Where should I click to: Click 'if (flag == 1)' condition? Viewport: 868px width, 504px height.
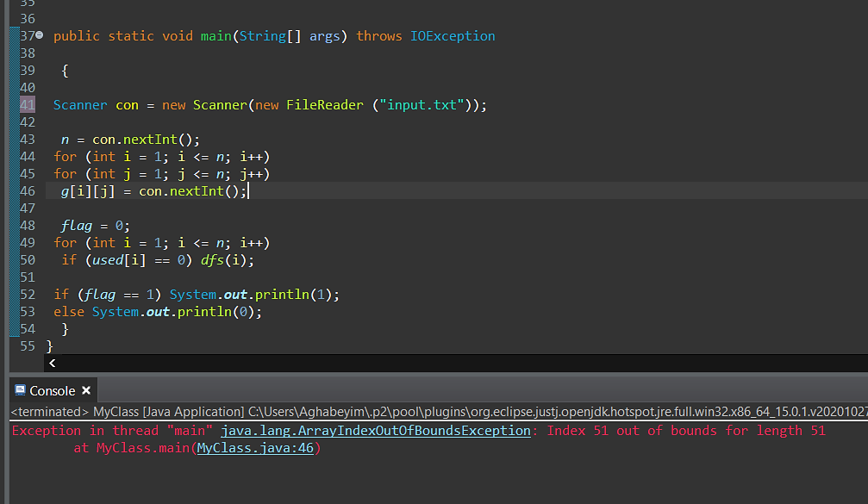108,295
